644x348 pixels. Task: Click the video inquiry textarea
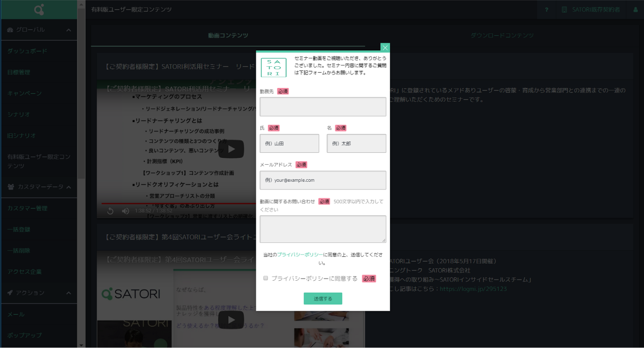click(323, 229)
